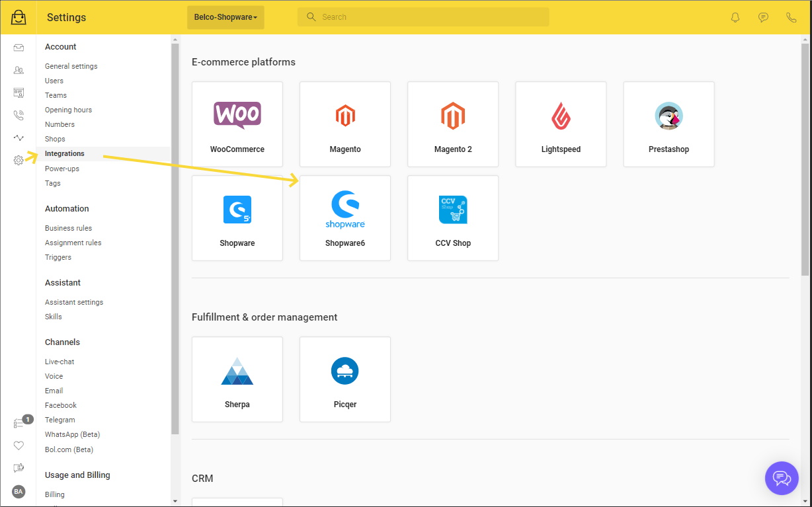Open Triggers settings
Viewport: 812px width, 507px height.
pyautogui.click(x=58, y=257)
